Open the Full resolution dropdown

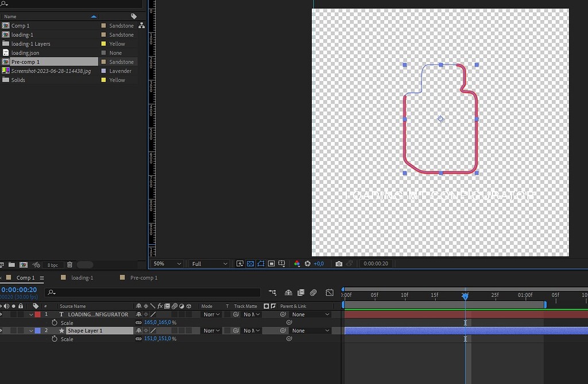[x=208, y=263]
